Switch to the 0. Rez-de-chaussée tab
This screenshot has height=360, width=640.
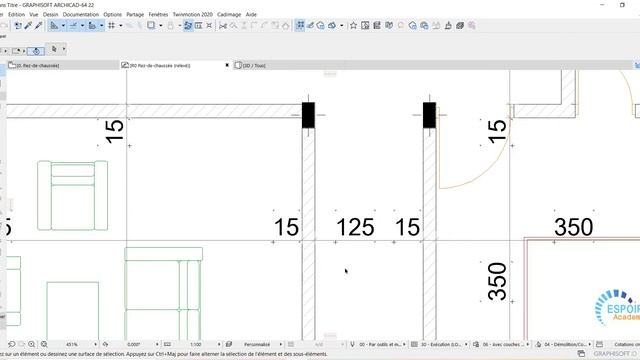63,65
